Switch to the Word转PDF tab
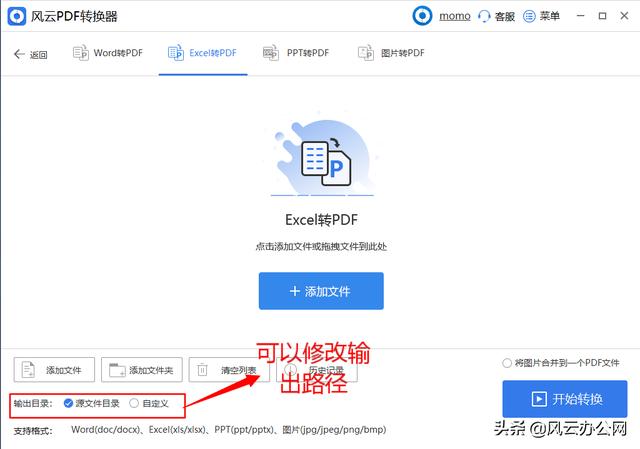The width and height of the screenshot is (640, 449). 108,53
